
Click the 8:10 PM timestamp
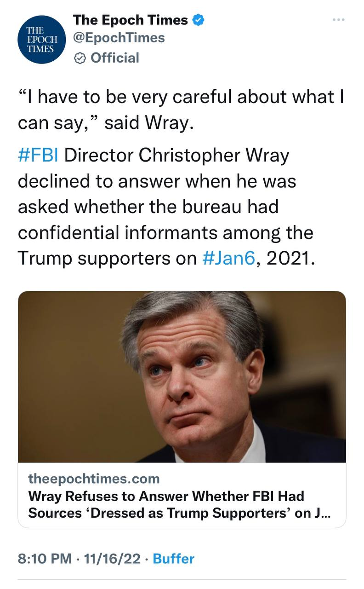[x=45, y=559]
